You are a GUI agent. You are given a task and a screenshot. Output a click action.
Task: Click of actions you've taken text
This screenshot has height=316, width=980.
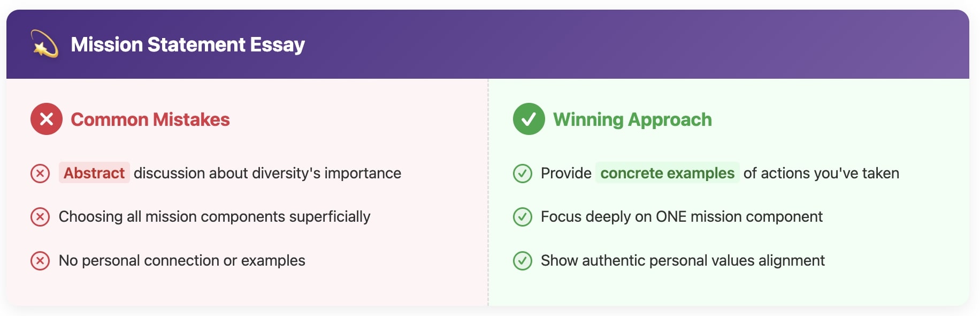click(821, 173)
